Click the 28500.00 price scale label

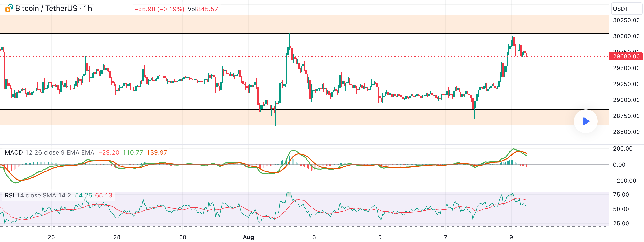[x=626, y=132]
